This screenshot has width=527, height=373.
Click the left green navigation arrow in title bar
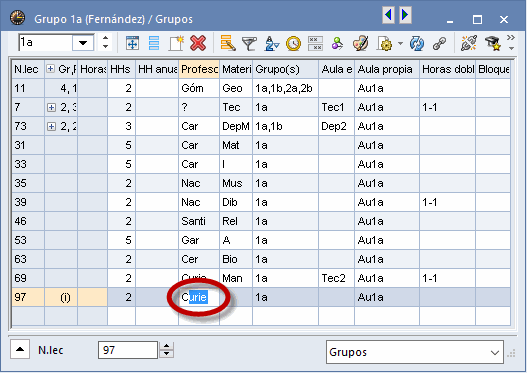[x=389, y=15]
